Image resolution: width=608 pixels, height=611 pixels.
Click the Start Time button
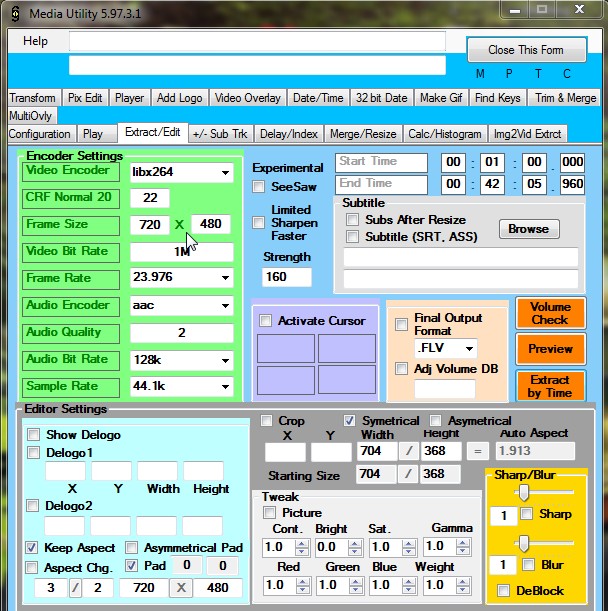pos(381,162)
